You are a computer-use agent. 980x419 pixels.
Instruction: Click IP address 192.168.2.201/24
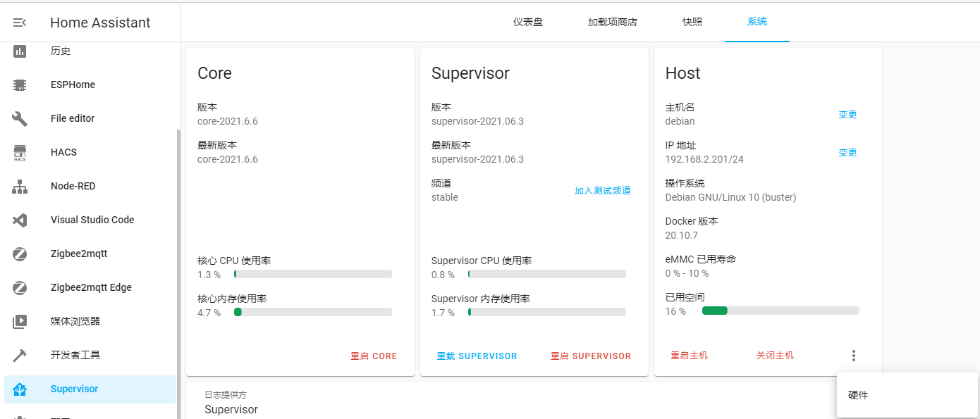pyautogui.click(x=704, y=159)
